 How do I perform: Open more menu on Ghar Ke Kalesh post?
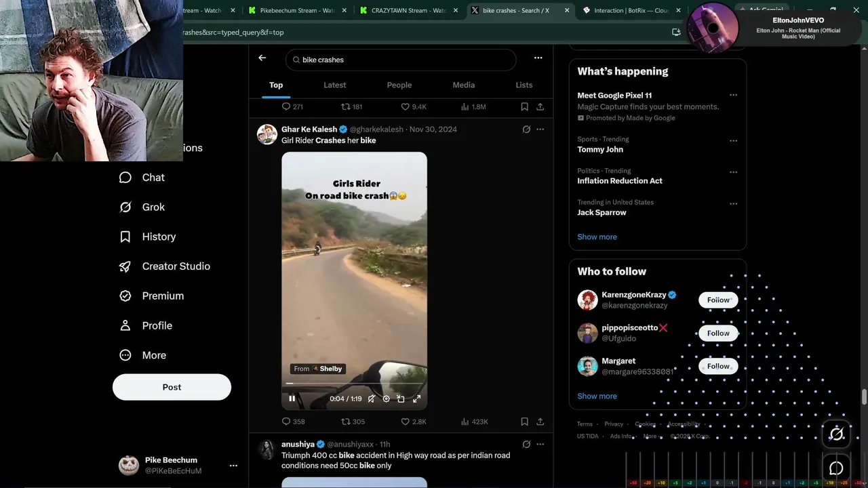click(540, 129)
